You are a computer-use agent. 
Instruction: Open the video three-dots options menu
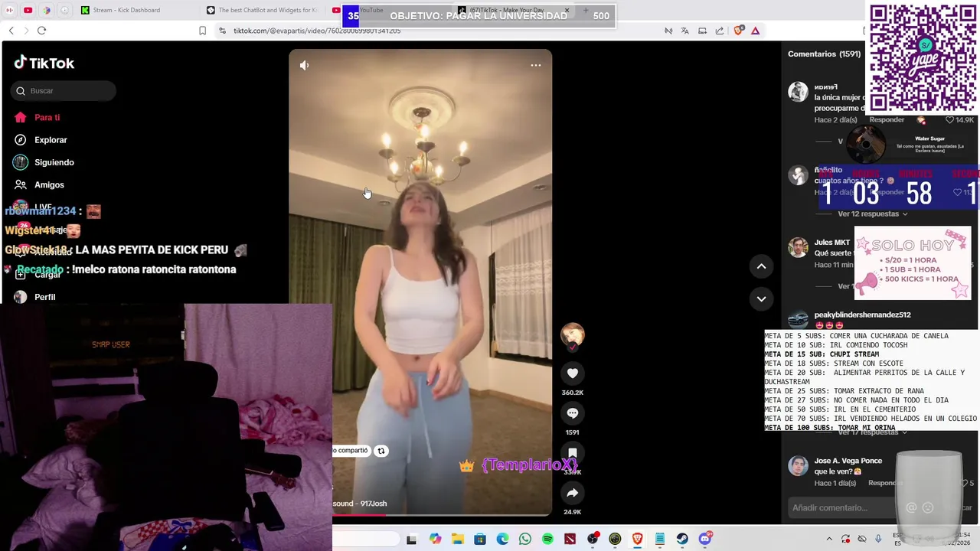click(x=536, y=65)
